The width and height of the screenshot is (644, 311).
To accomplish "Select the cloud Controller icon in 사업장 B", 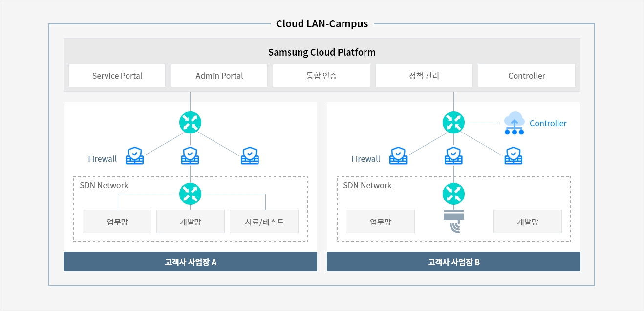I will click(x=514, y=123).
